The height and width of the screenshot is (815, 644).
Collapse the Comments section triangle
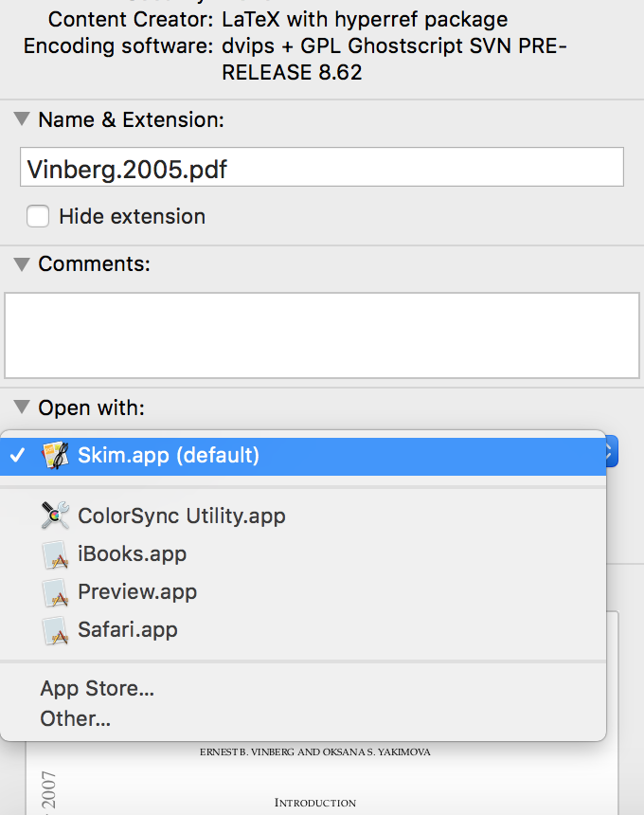pos(22,264)
